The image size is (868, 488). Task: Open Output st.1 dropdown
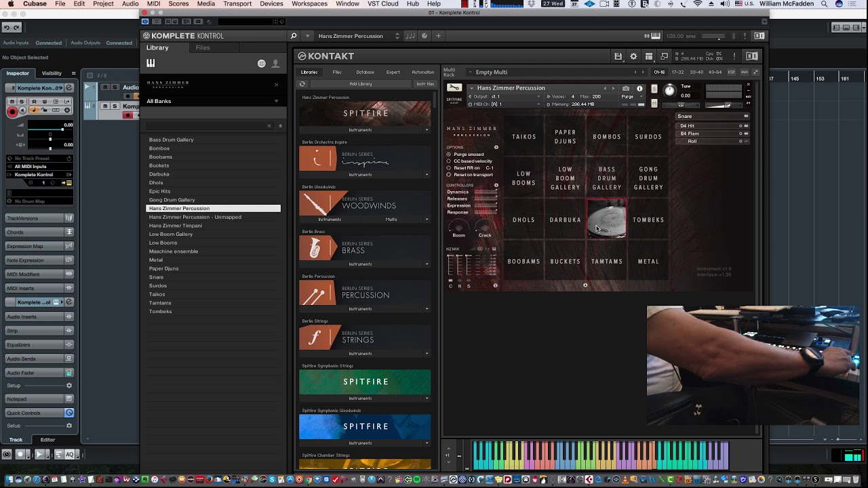(507, 97)
